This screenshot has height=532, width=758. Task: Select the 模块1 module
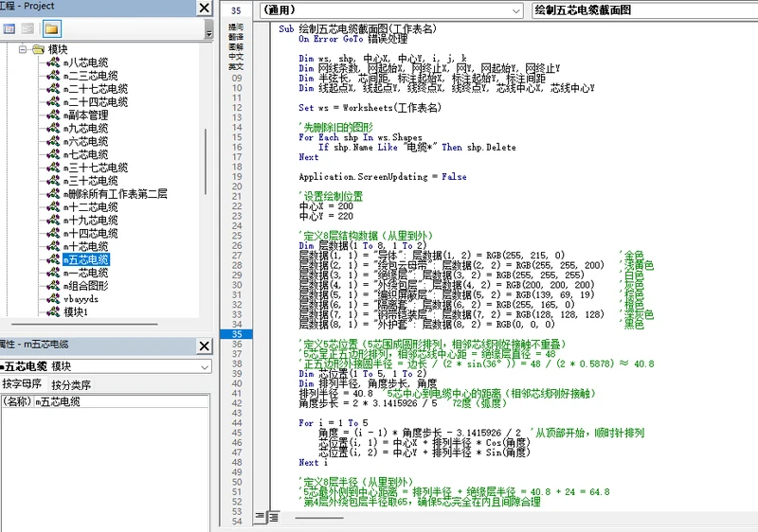tap(76, 311)
